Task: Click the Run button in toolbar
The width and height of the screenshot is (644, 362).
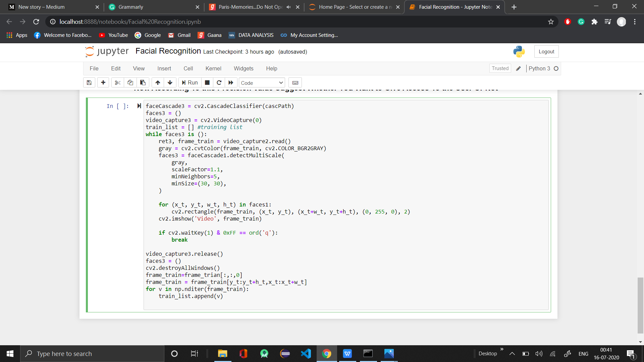Action: 190,83
